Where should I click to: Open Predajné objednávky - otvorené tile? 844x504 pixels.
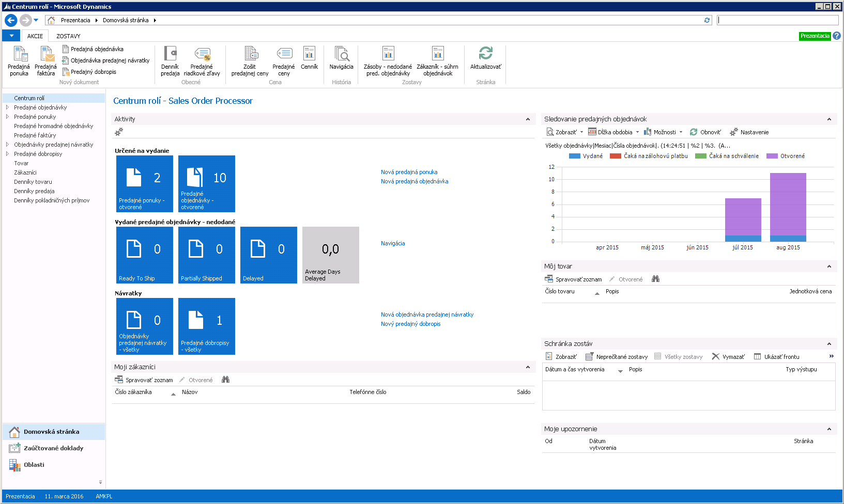tap(207, 184)
